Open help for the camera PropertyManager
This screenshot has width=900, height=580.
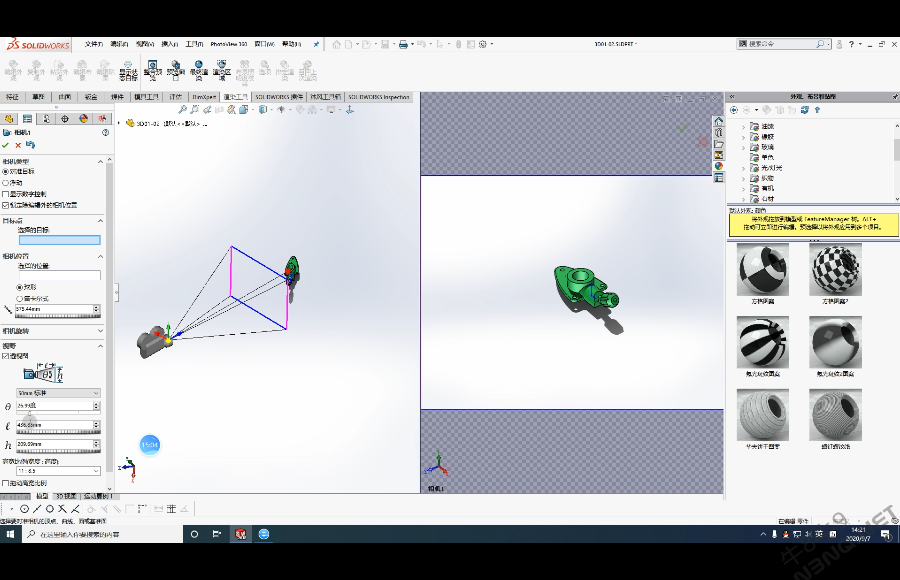pos(105,133)
